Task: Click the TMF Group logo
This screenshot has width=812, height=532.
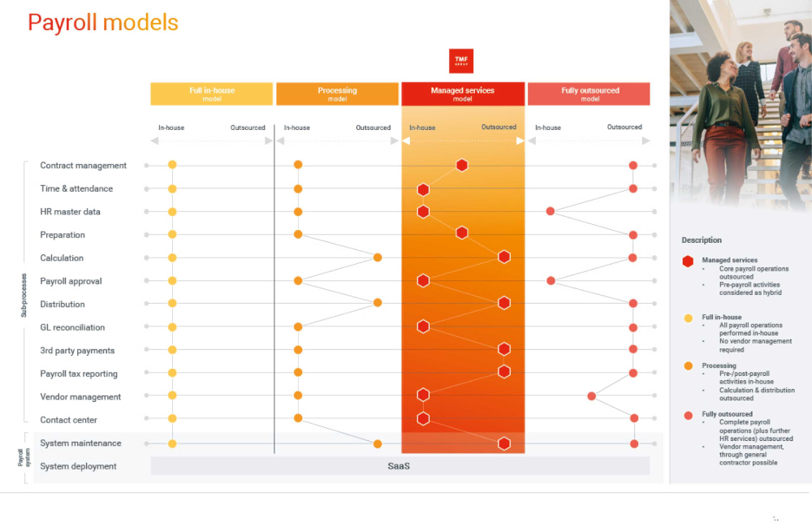Action: tap(461, 61)
